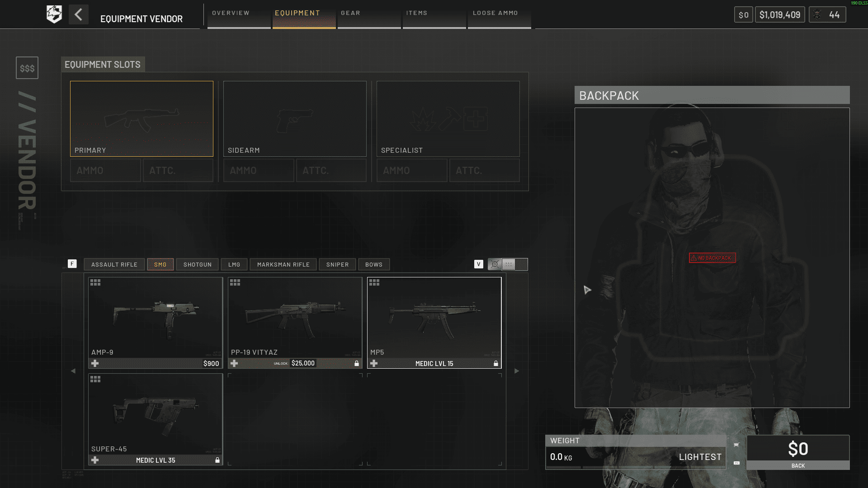This screenshot has width=868, height=488.
Task: Go to the next weapon page arrow
Action: coord(517,371)
